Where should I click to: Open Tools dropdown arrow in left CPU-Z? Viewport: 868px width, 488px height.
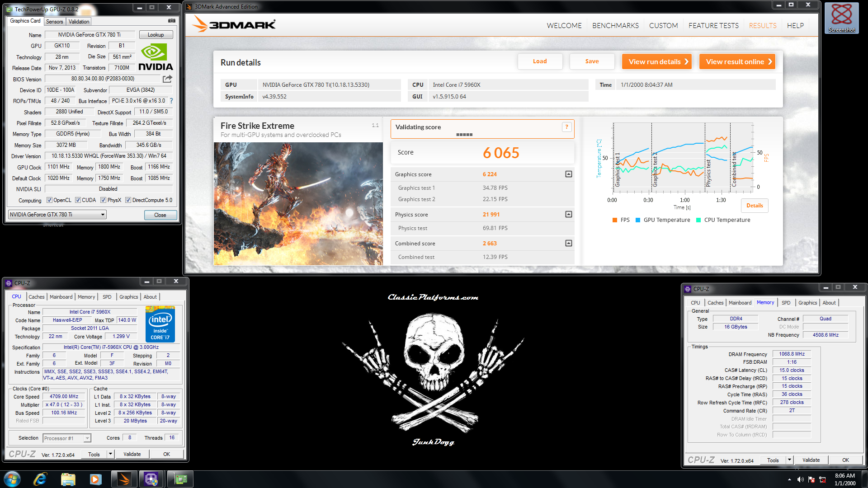pos(110,454)
